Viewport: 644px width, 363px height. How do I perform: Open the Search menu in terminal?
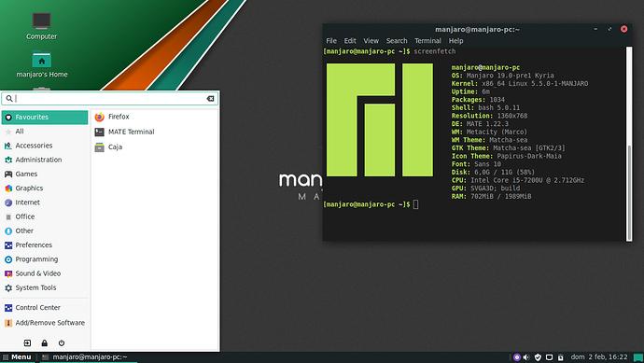(397, 41)
